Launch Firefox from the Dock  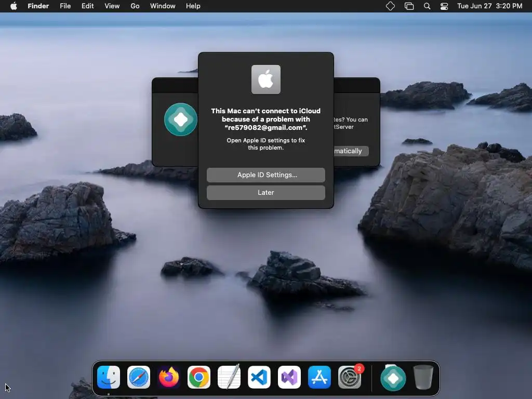169,377
